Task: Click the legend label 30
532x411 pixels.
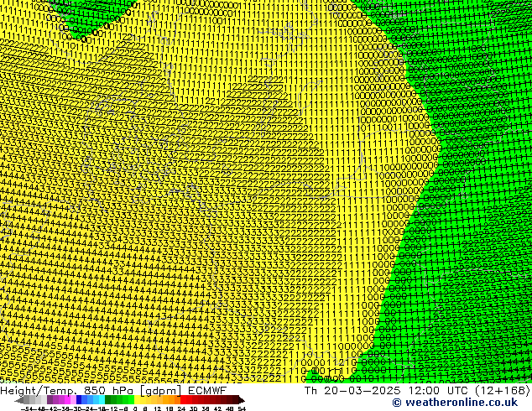Action: point(193,409)
